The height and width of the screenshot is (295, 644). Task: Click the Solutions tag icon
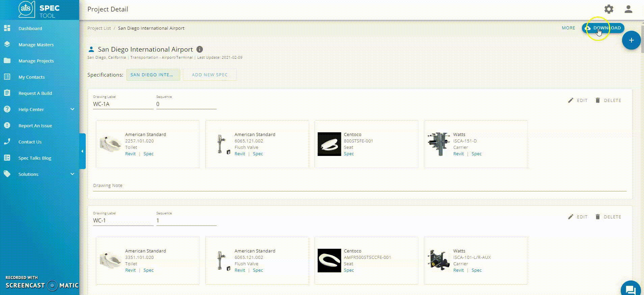[7, 174]
